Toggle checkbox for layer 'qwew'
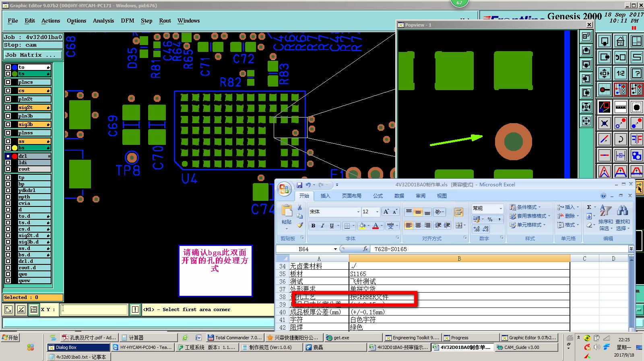 8,281
